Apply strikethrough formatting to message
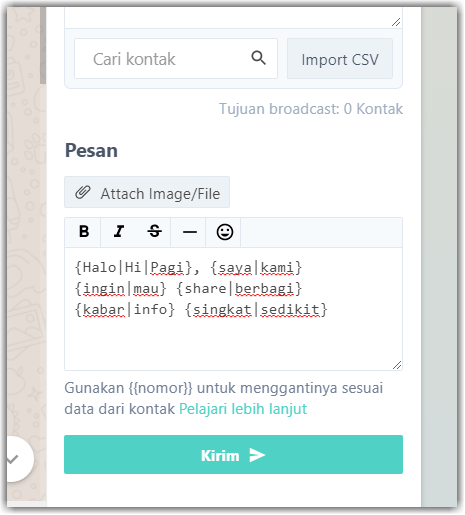 (154, 231)
